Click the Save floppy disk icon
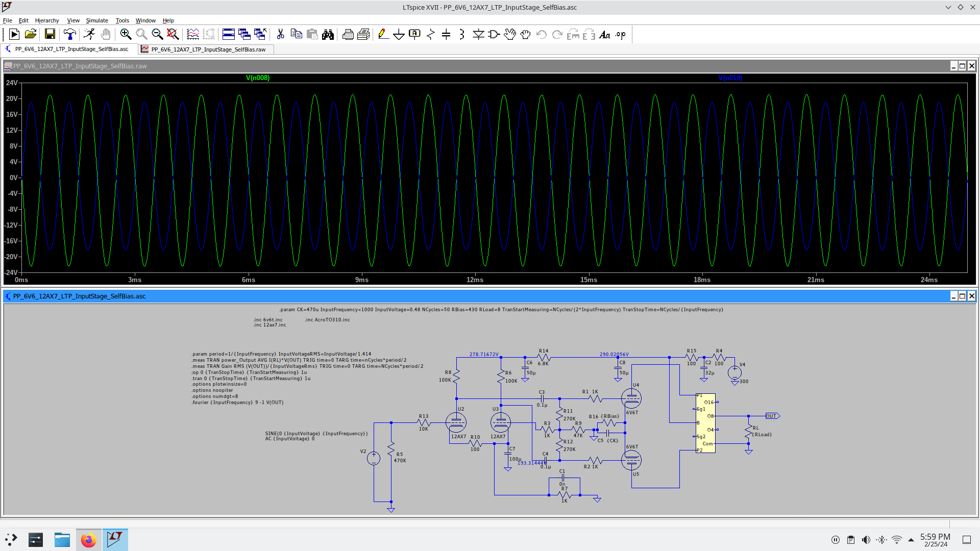 [x=50, y=34]
